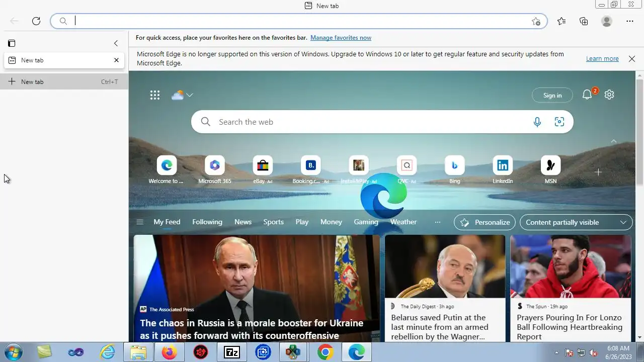Click the Refresh page icon
The height and width of the screenshot is (362, 644).
pos(36,21)
